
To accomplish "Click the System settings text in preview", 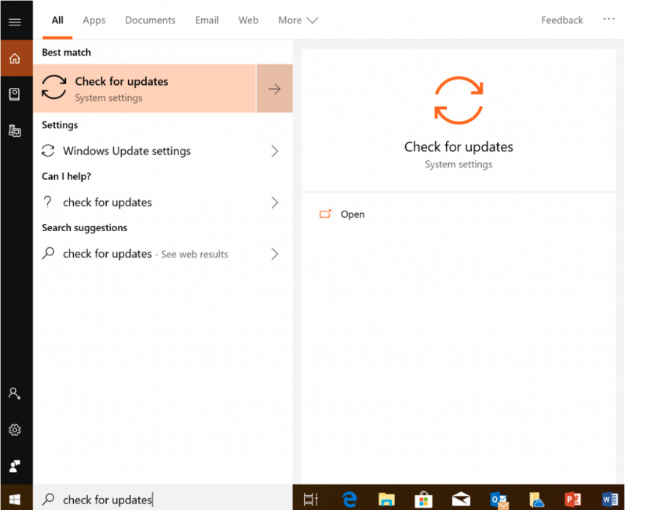I will click(458, 165).
